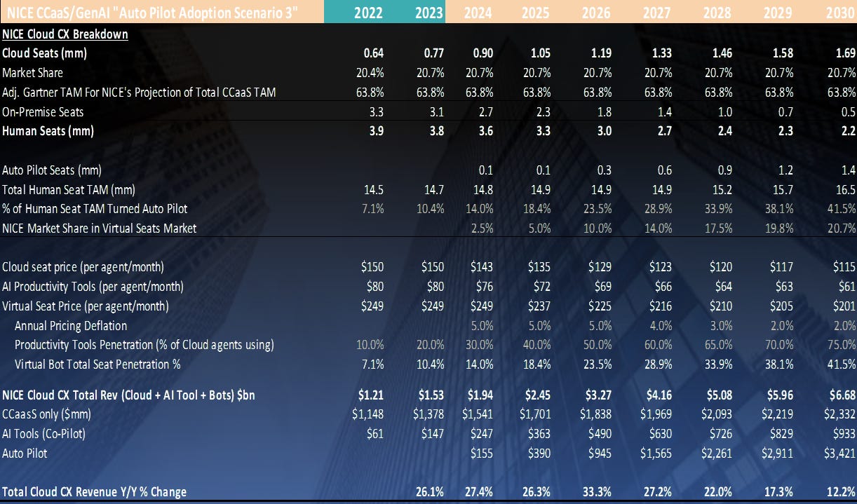Select CCaaS value $1,148
The height and width of the screenshot is (504, 857).
point(367,414)
